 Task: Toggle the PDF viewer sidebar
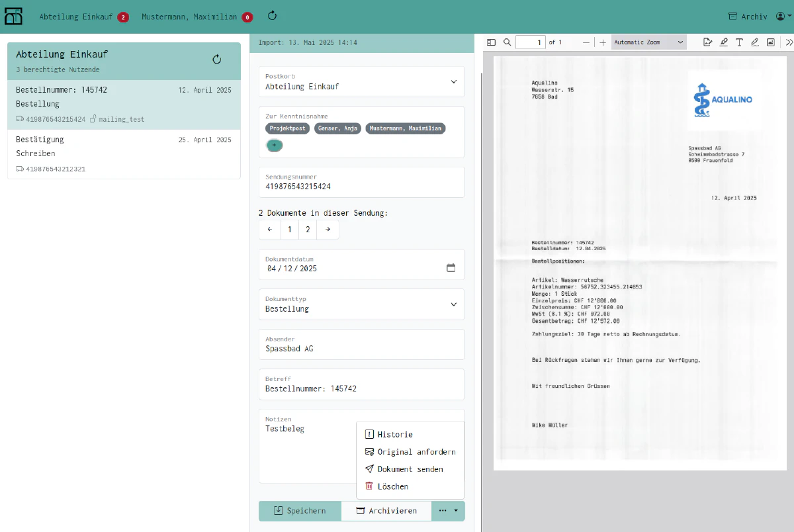(x=491, y=42)
